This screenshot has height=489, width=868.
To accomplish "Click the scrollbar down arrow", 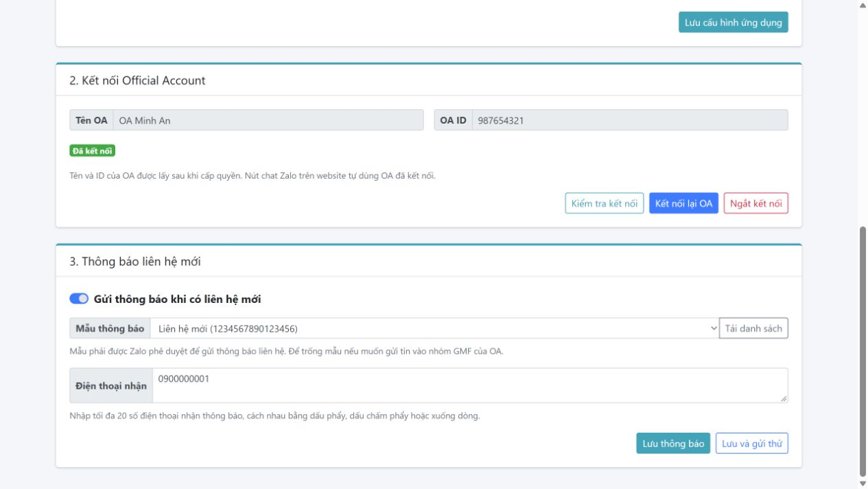I will coord(863,484).
